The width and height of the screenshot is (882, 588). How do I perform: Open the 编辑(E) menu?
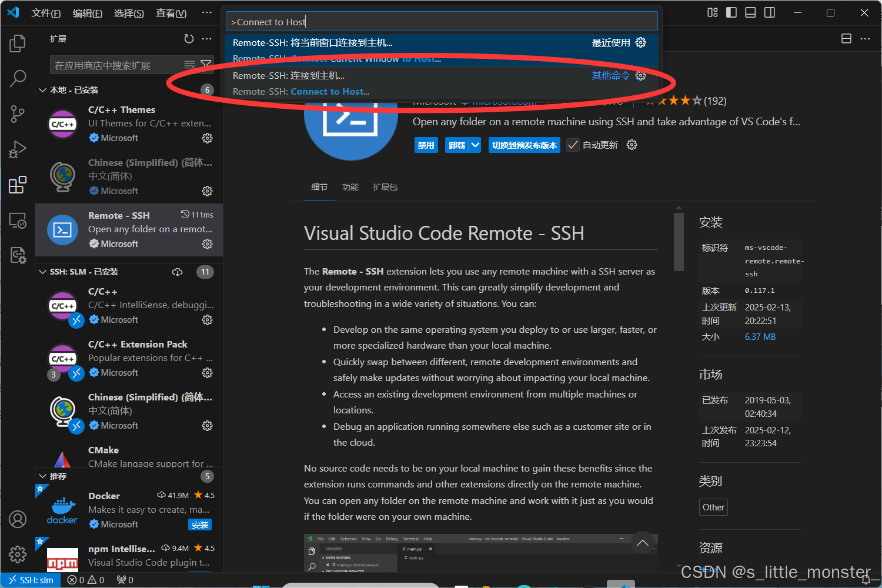point(88,13)
